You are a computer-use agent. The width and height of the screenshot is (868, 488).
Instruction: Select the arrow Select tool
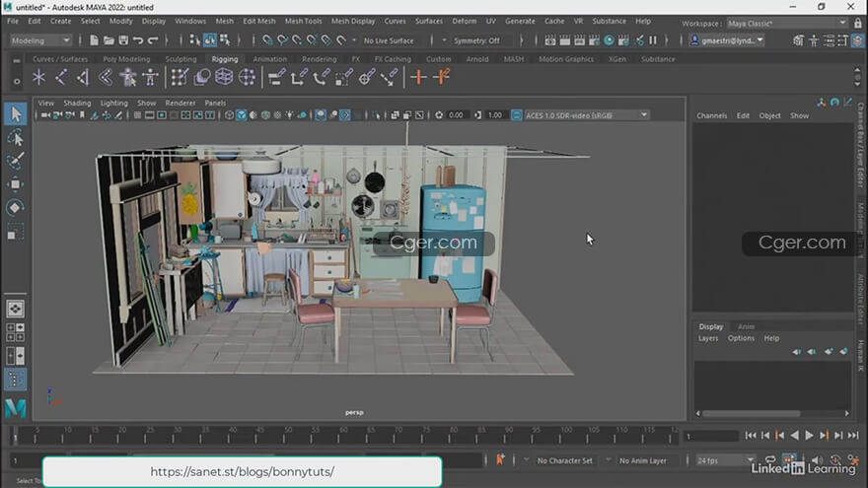point(16,114)
